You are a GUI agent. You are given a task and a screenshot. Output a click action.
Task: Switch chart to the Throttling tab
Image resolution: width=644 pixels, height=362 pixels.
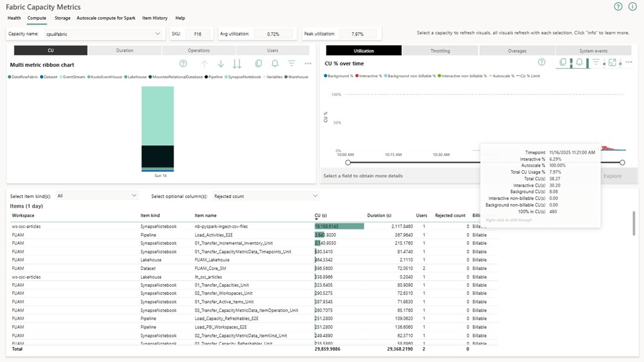tap(440, 51)
